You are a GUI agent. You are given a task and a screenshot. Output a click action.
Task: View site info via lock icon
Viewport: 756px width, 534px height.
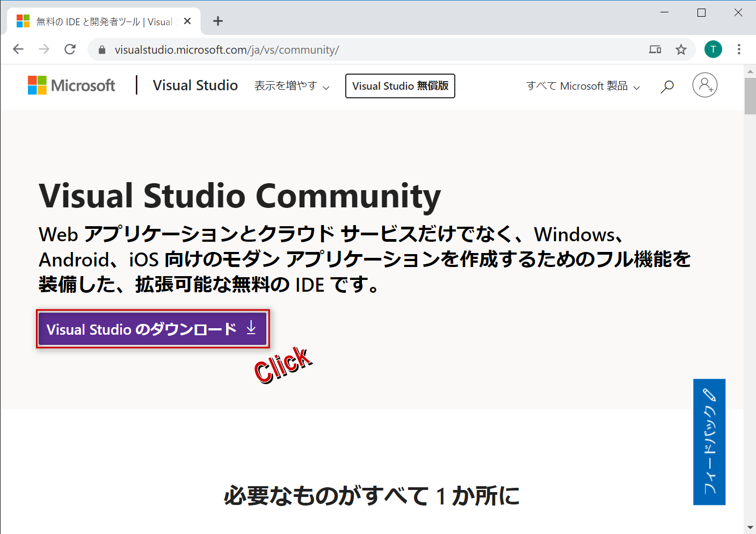point(102,50)
